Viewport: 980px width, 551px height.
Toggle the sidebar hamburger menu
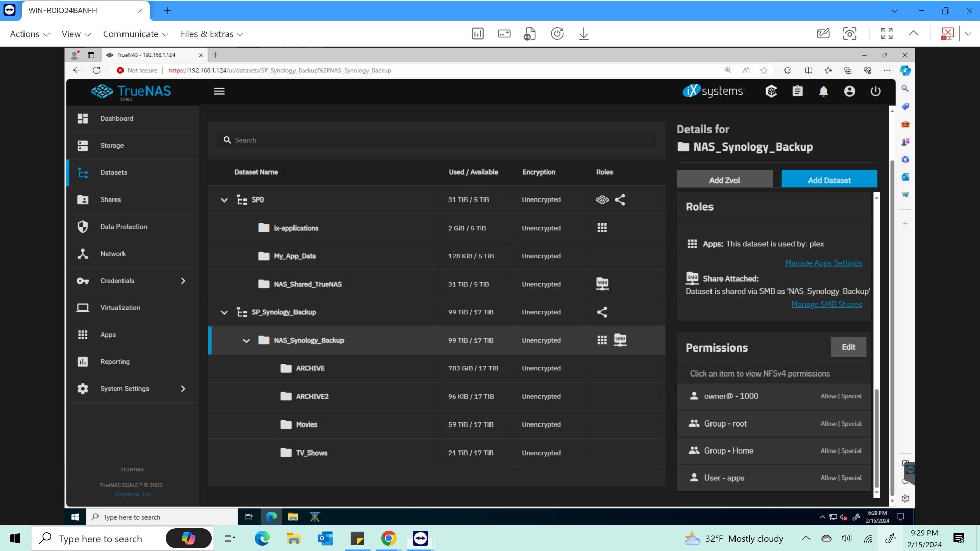pyautogui.click(x=219, y=91)
